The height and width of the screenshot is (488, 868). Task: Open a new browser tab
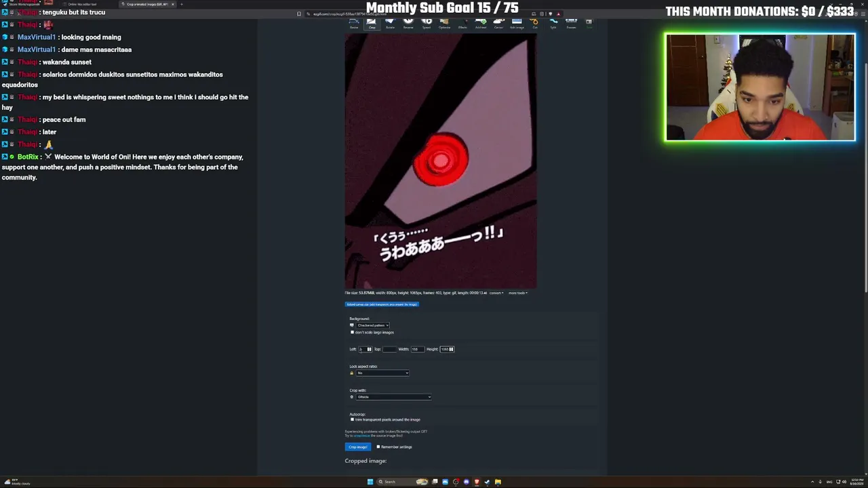[x=181, y=4]
